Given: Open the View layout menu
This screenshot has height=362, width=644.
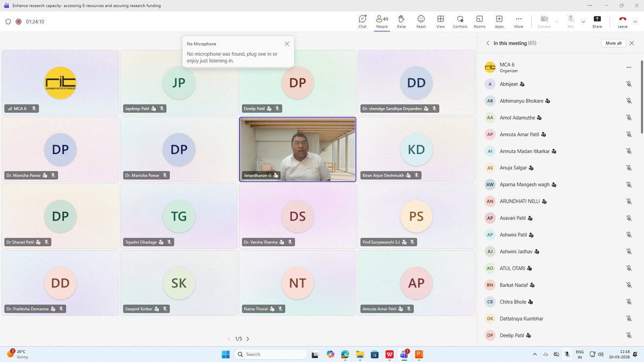Looking at the screenshot, I should click(x=441, y=21).
